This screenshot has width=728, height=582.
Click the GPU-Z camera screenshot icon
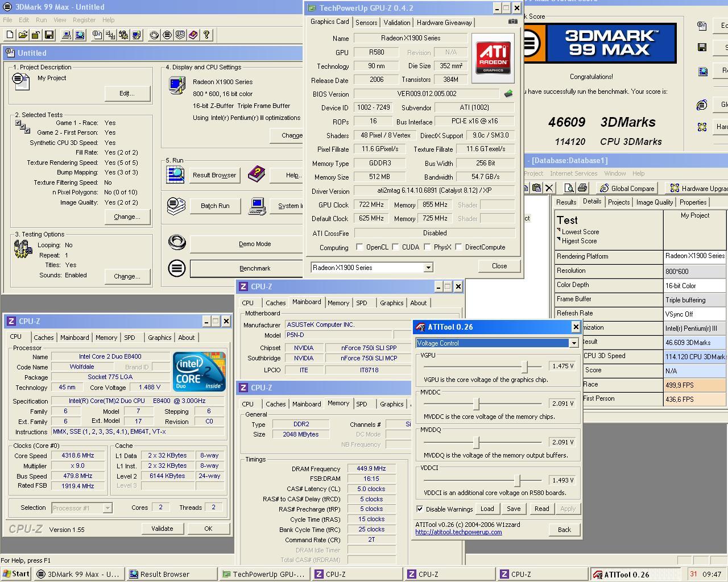coord(512,22)
